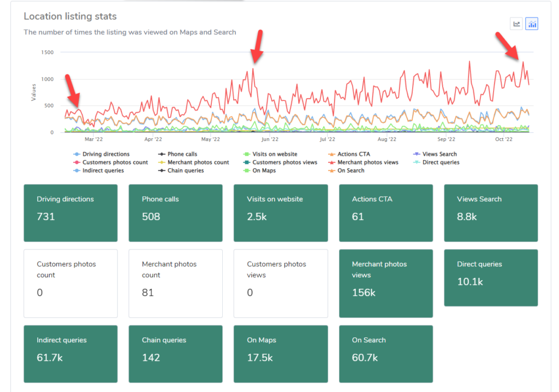This screenshot has height=392, width=559.
Task: Click the chart peak near Jun '22
Action: click(253, 69)
